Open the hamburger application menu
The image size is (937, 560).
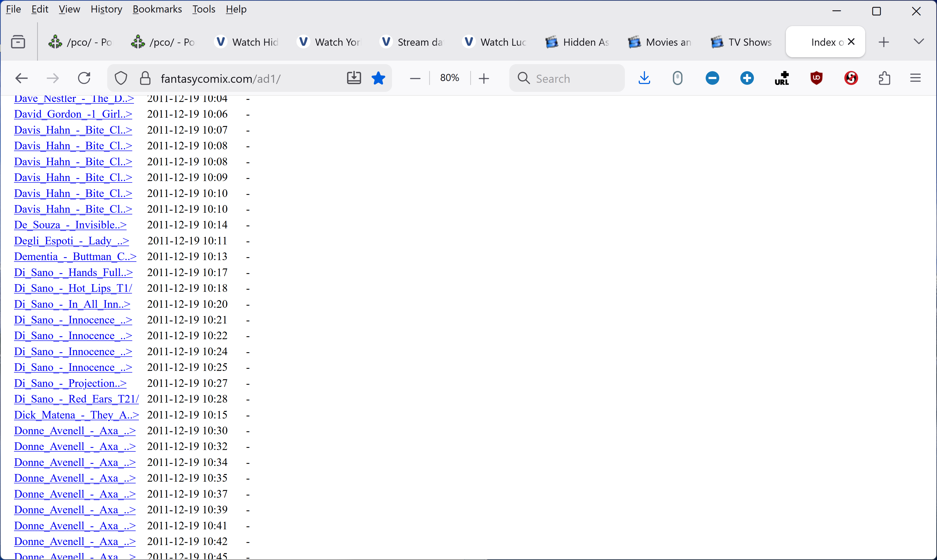point(915,78)
